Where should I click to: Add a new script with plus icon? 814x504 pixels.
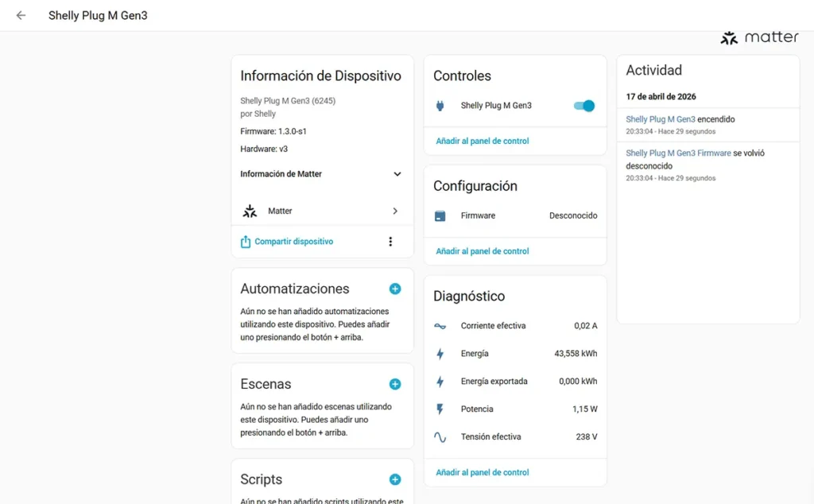point(395,479)
